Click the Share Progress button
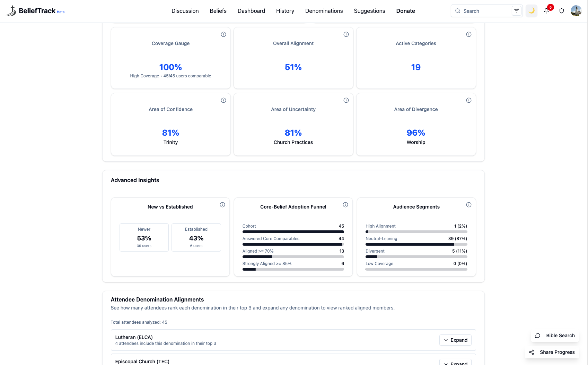Image resolution: width=588 pixels, height=365 pixels. [x=552, y=352]
